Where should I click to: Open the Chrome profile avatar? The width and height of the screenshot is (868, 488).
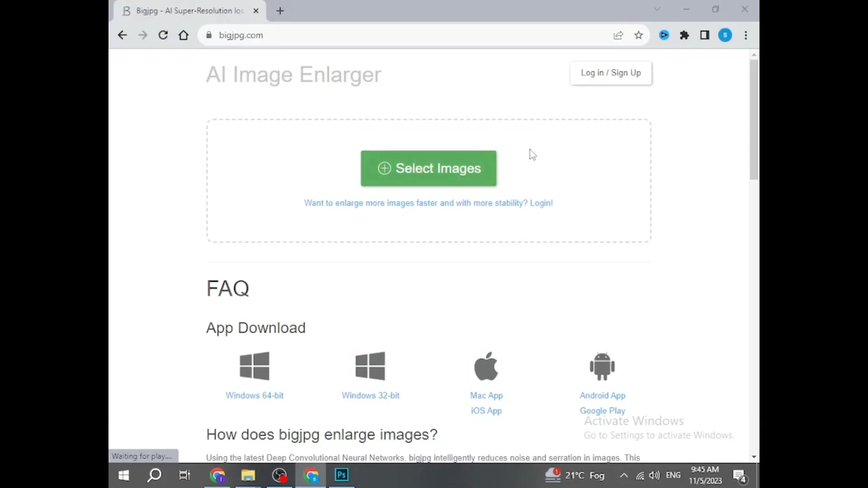tap(725, 35)
